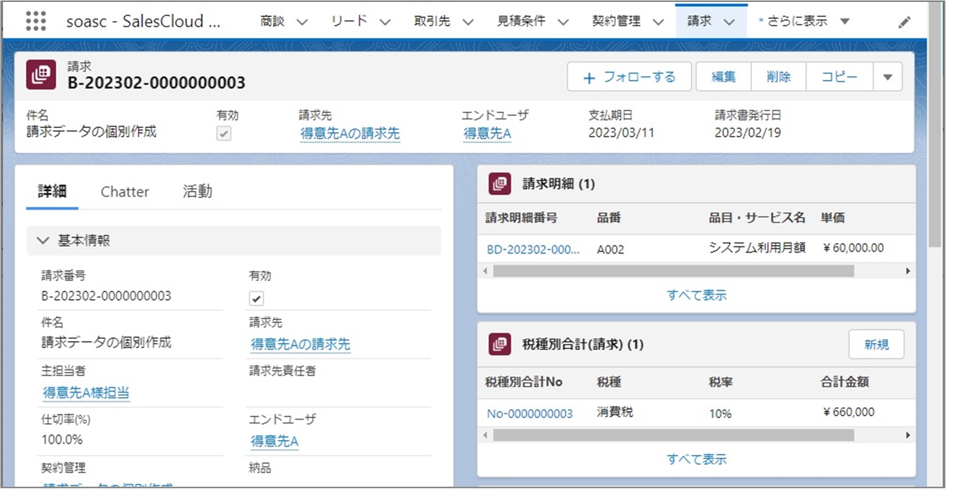Screen dimensions: 980x491
Task: Go to リード navigation tab
Action: (349, 21)
